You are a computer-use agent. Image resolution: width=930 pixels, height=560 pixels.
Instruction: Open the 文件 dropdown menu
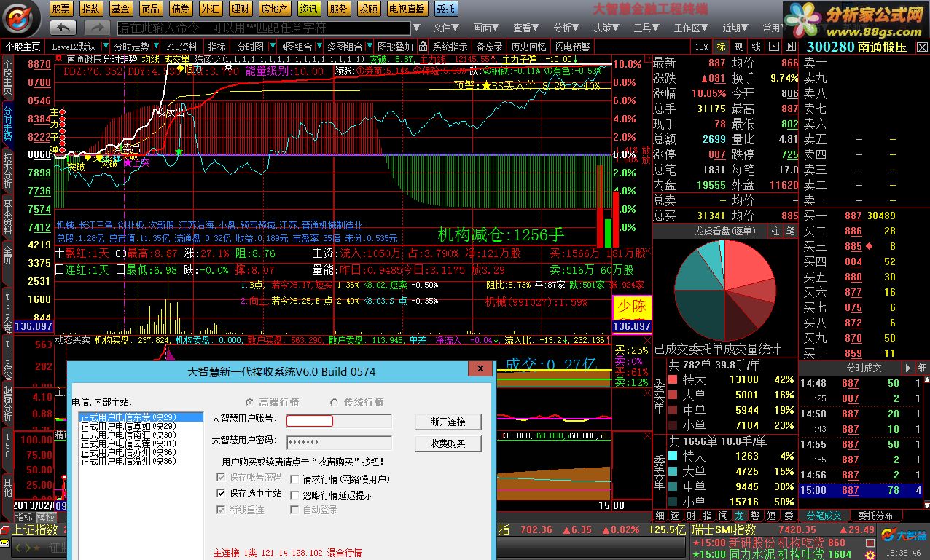(445, 28)
